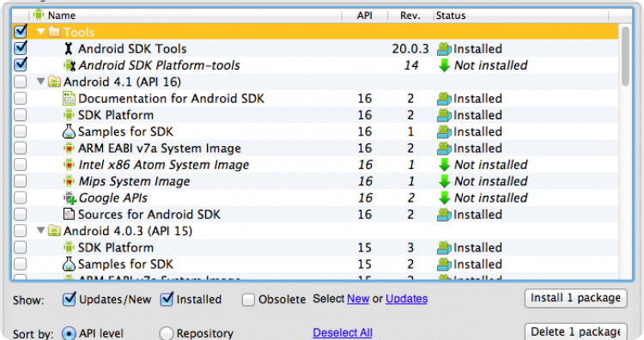Click the Google APIs add-on icon
This screenshot has width=644, height=340.
click(70, 198)
